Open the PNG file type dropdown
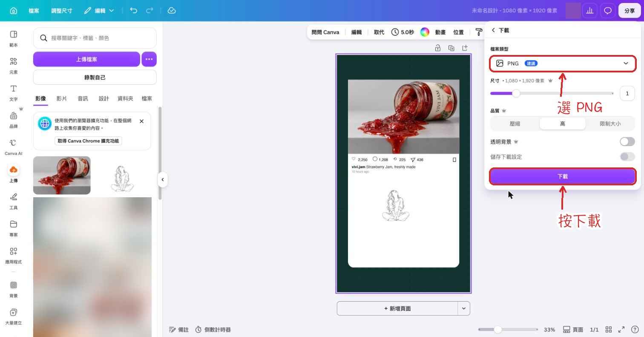Image resolution: width=644 pixels, height=337 pixels. tap(563, 63)
